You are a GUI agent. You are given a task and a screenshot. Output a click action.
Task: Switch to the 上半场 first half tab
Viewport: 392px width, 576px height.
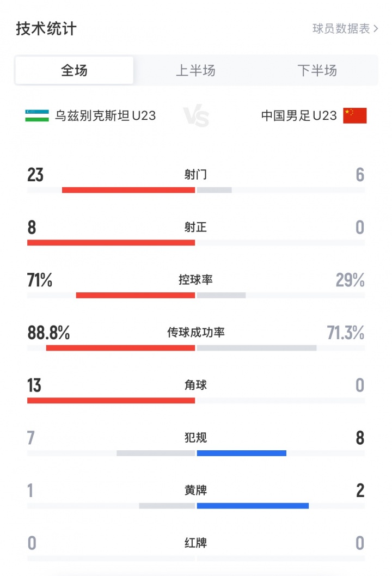click(x=195, y=70)
